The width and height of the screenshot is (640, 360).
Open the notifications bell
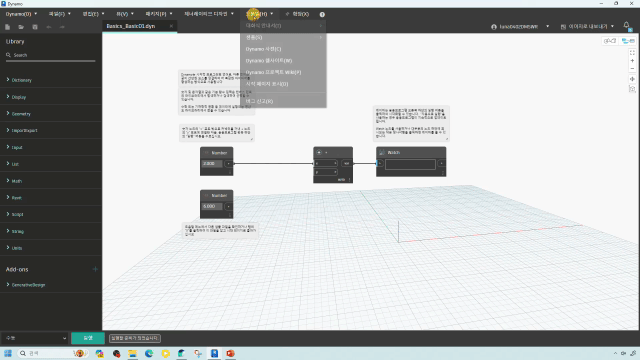pos(627,25)
